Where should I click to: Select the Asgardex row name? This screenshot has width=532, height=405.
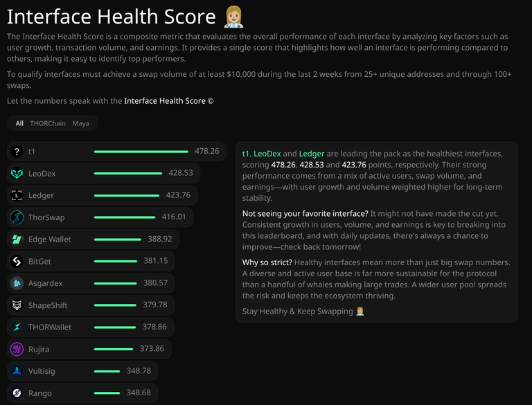(x=46, y=284)
